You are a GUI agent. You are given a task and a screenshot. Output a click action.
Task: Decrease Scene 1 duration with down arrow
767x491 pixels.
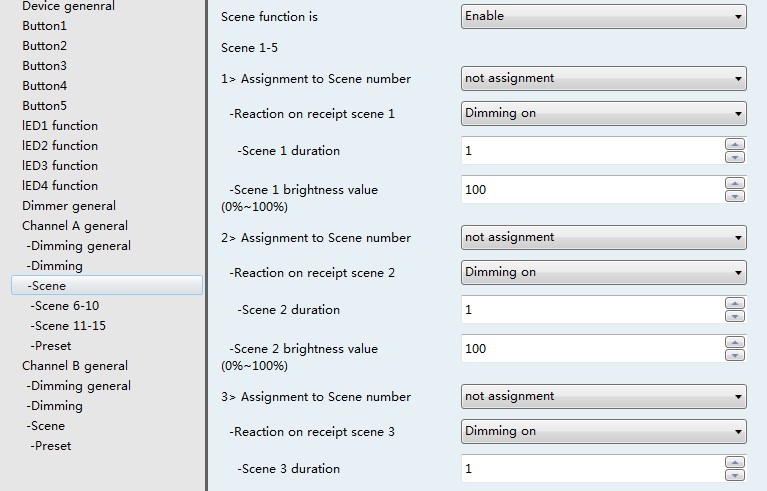tap(735, 157)
